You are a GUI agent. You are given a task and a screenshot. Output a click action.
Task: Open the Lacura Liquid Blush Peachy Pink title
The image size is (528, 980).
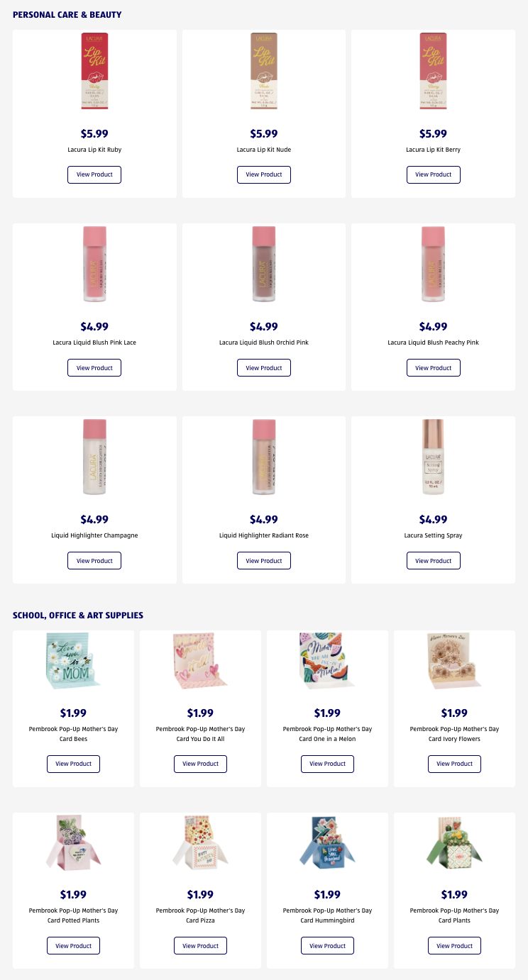(433, 343)
